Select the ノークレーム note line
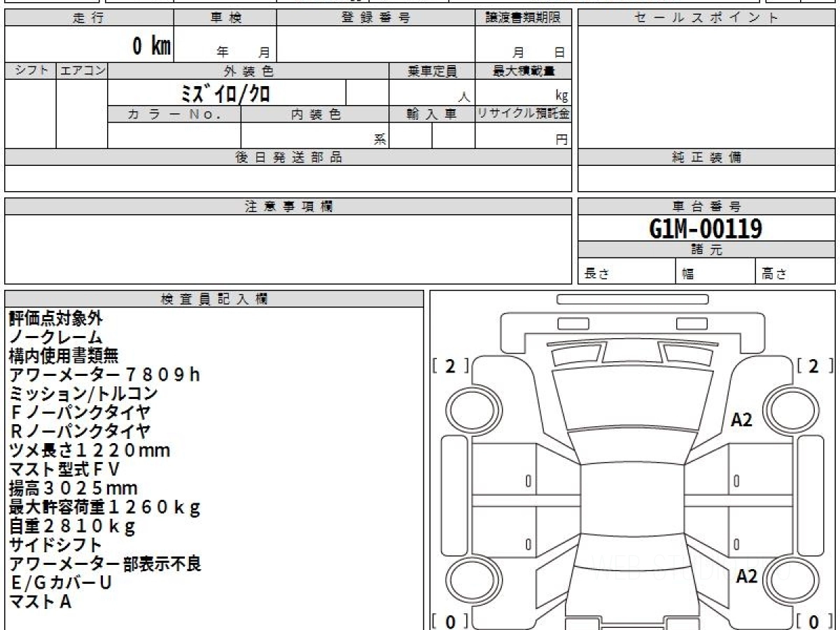The width and height of the screenshot is (840, 630). click(x=55, y=337)
